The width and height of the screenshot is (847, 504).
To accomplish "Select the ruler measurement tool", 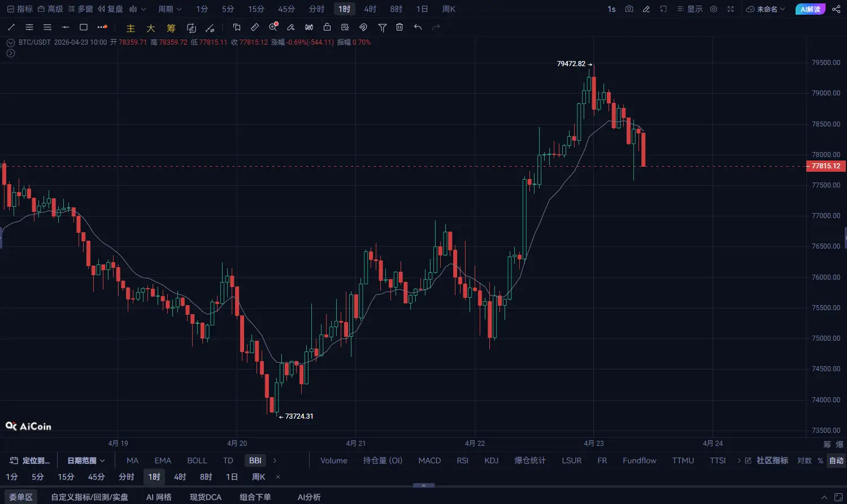I will pyautogui.click(x=255, y=27).
